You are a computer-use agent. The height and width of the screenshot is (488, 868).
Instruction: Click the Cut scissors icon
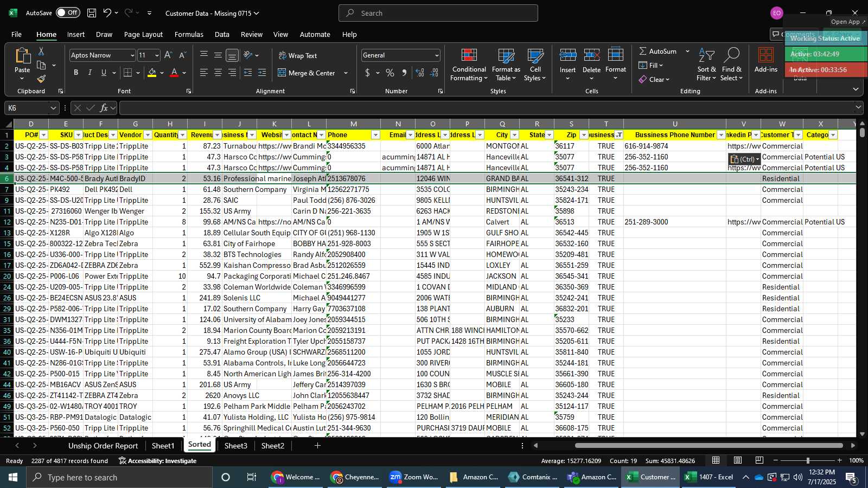click(41, 51)
